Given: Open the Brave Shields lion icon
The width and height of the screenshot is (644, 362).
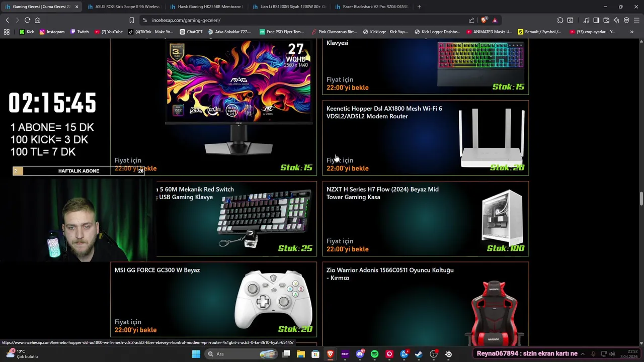Looking at the screenshot, I should (484, 20).
